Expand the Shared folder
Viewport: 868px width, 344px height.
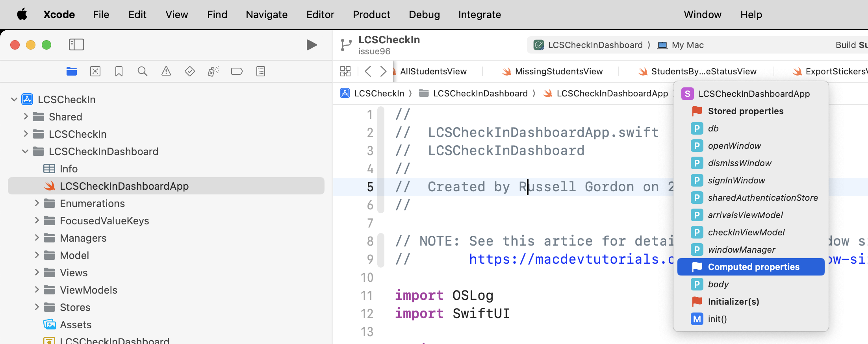click(x=26, y=117)
